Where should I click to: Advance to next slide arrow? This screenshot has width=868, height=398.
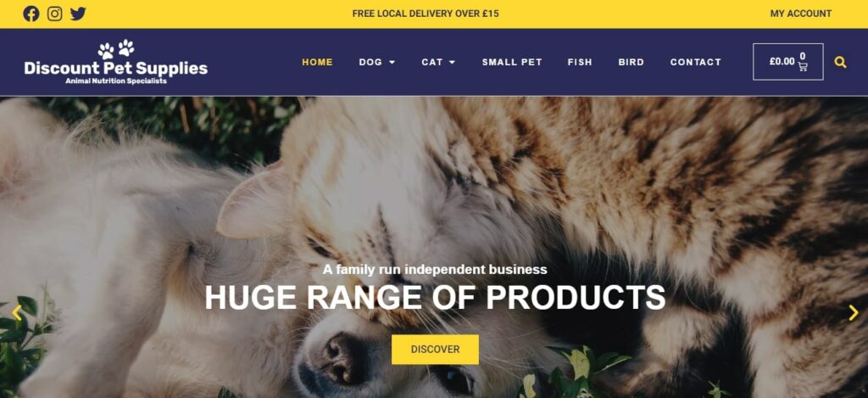[x=853, y=312]
